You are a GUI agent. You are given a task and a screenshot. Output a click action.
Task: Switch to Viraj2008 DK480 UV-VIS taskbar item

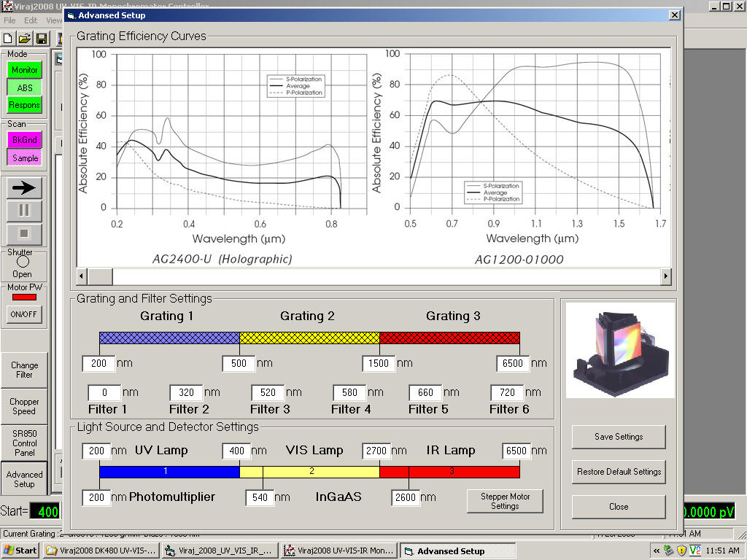tap(102, 551)
